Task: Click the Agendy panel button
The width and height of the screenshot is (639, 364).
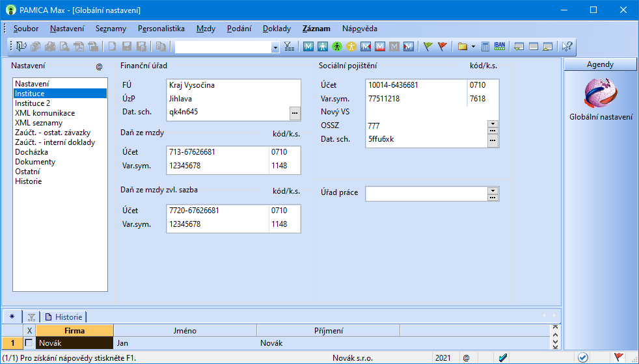Action: (x=600, y=64)
